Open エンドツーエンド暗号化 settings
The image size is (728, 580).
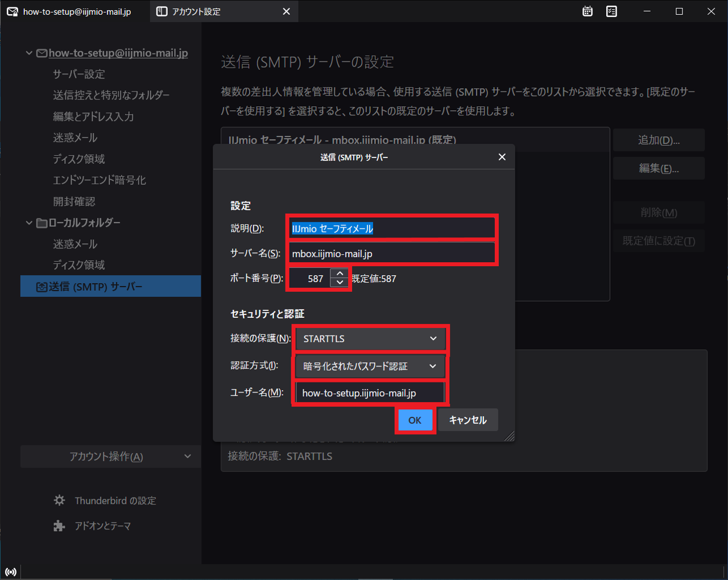click(x=100, y=180)
